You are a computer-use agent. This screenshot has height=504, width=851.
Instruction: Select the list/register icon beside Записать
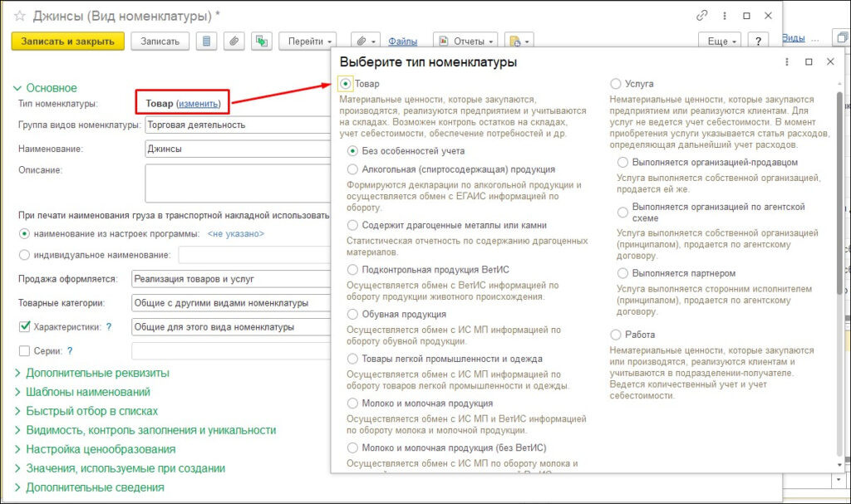pos(207,40)
